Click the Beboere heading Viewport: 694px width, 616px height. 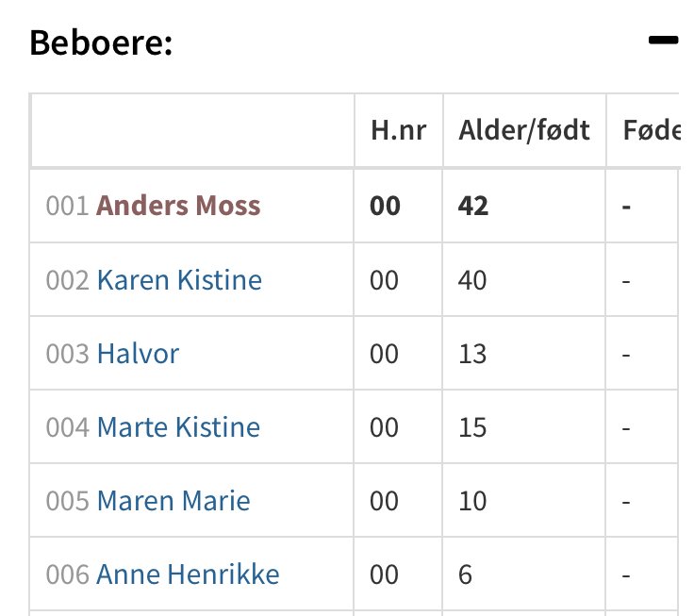pyautogui.click(x=101, y=42)
